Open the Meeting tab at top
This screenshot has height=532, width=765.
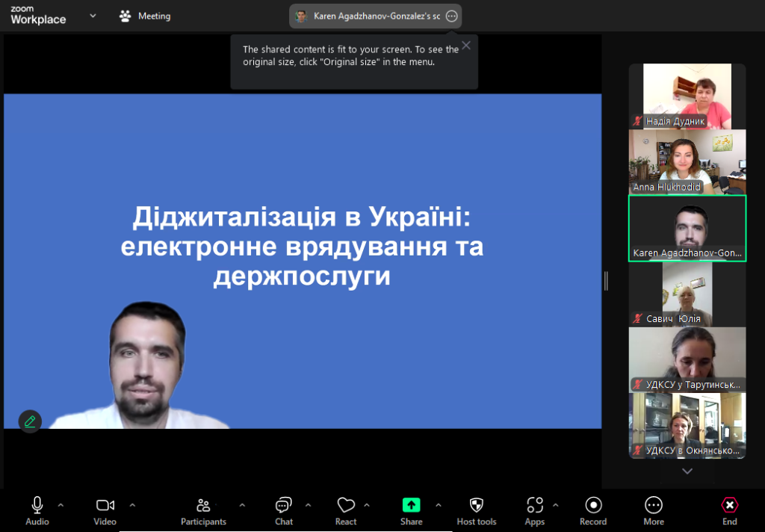point(146,16)
